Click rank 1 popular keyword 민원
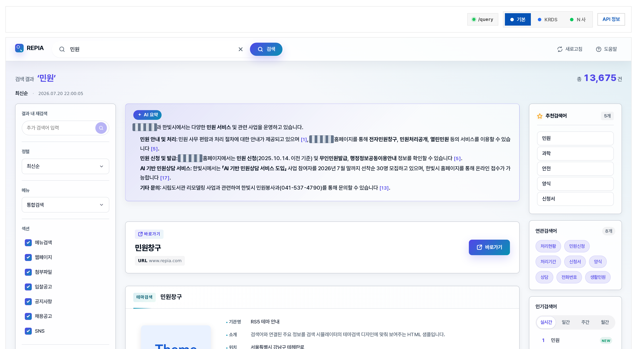 pos(555,340)
